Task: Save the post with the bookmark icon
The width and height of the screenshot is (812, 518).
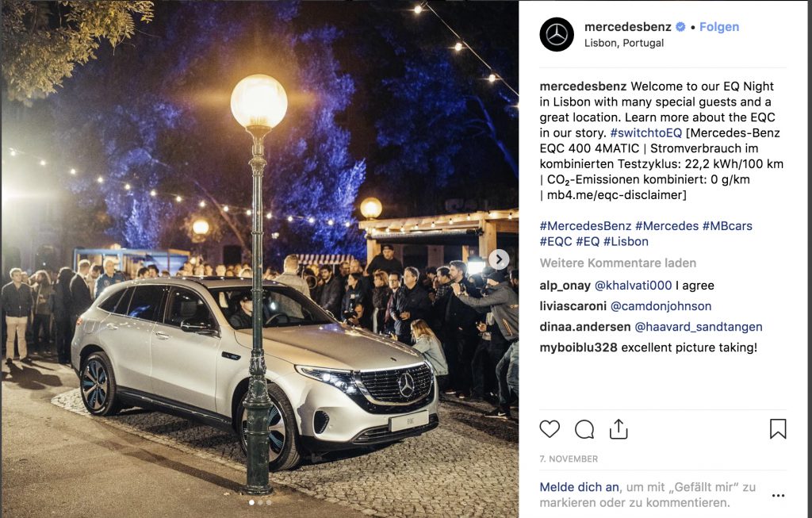Action: point(778,429)
